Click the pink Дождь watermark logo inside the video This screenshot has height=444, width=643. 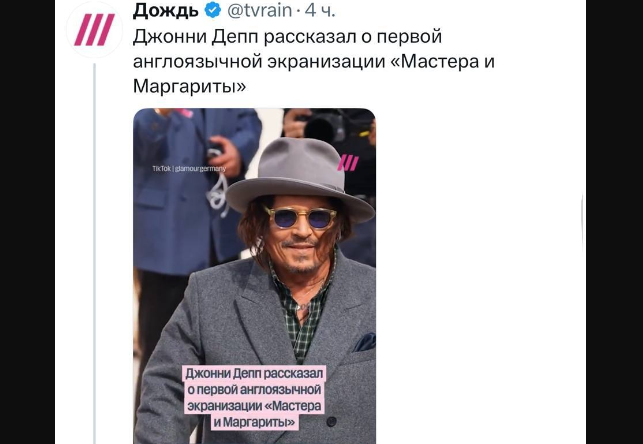[348, 163]
